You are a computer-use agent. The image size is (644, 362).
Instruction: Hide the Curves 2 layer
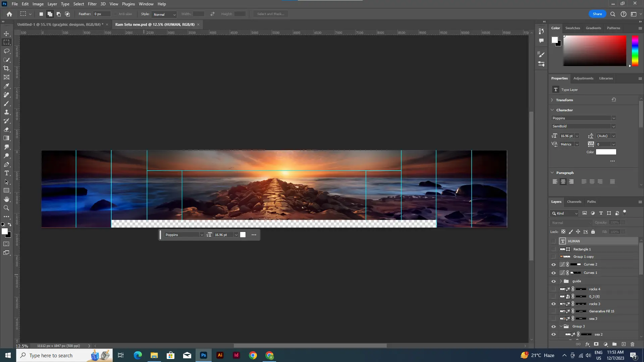(x=553, y=264)
